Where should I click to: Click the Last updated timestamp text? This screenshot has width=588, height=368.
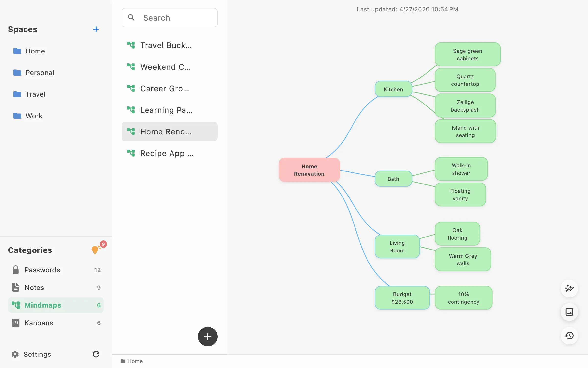[407, 9]
